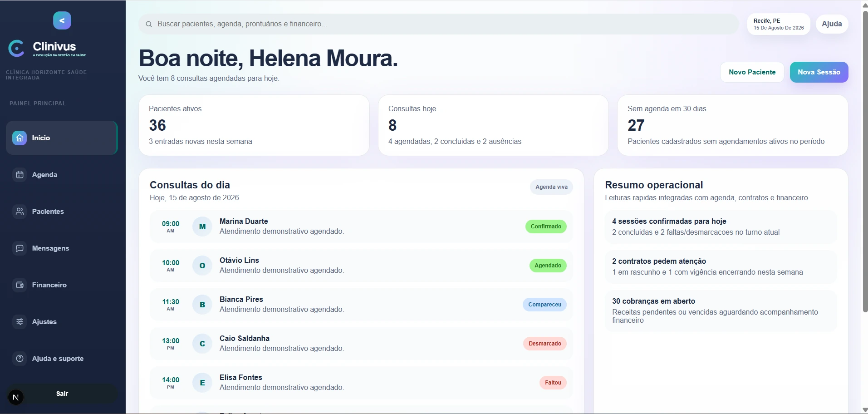
Task: Open Ajustes in the sidebar
Action: [x=62, y=322]
